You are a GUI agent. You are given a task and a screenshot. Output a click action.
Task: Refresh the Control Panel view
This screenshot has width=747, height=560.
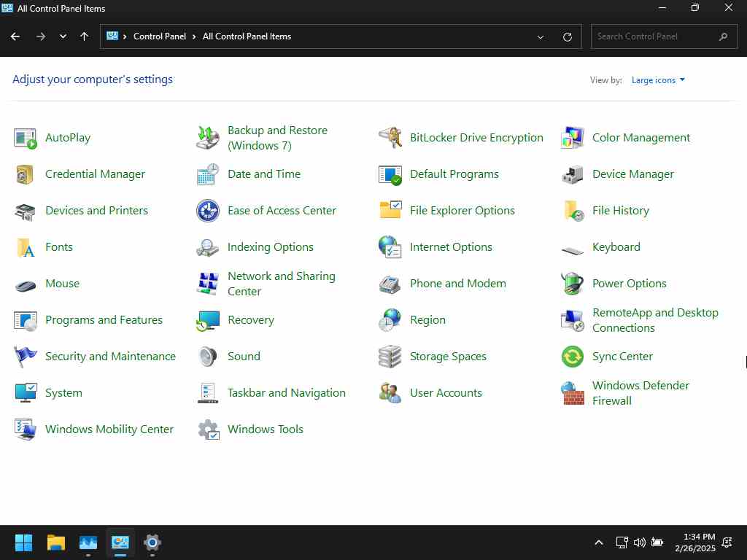coord(567,37)
